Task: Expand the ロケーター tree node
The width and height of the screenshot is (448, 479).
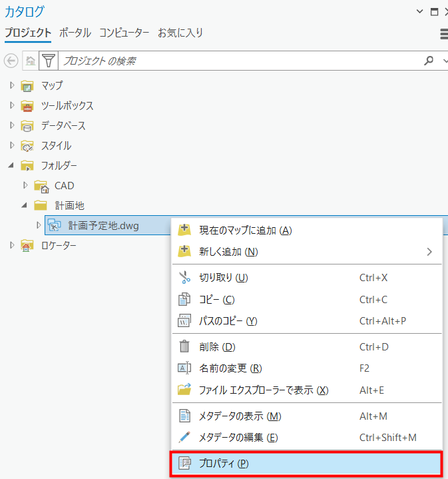Action: pos(11,245)
